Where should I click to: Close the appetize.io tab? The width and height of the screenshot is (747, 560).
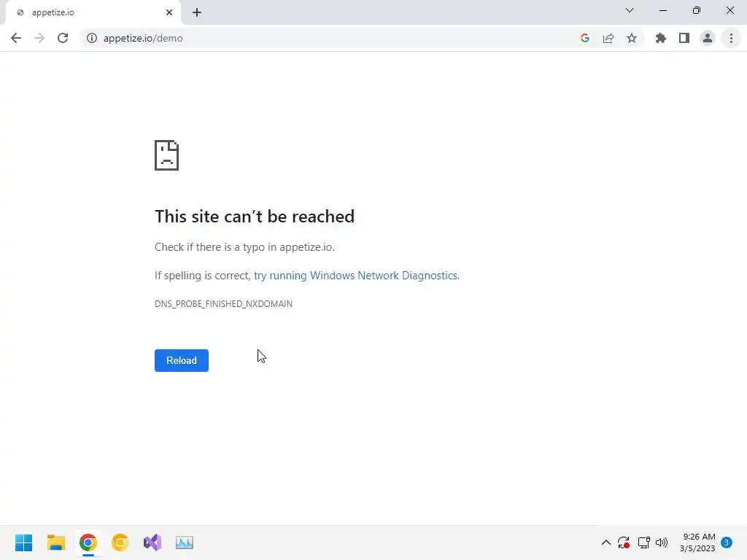pos(169,12)
